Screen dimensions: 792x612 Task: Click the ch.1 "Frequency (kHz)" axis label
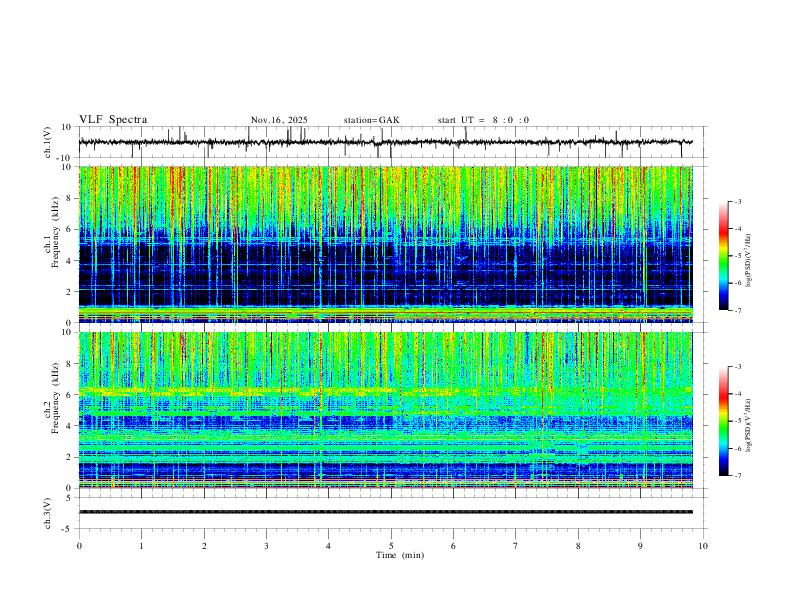[x=53, y=230]
